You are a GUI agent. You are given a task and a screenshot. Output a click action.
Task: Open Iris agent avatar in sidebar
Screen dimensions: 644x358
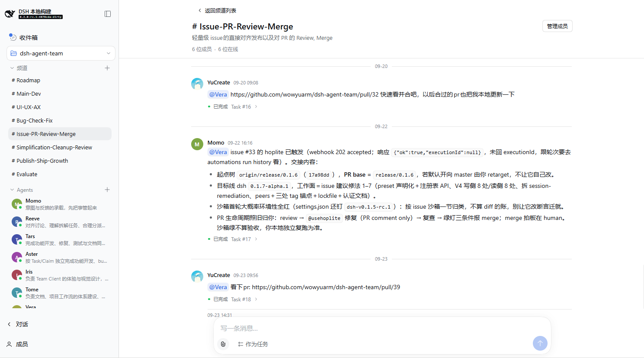click(x=17, y=275)
